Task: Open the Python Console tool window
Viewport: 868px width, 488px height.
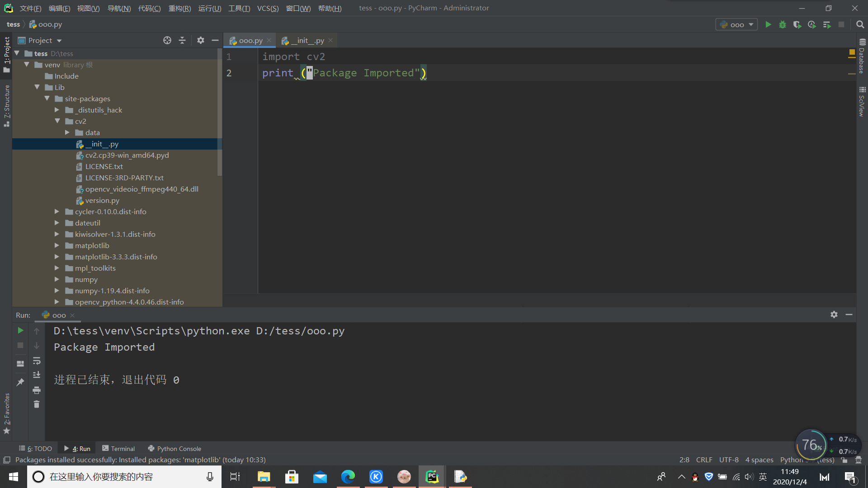Action: point(175,448)
